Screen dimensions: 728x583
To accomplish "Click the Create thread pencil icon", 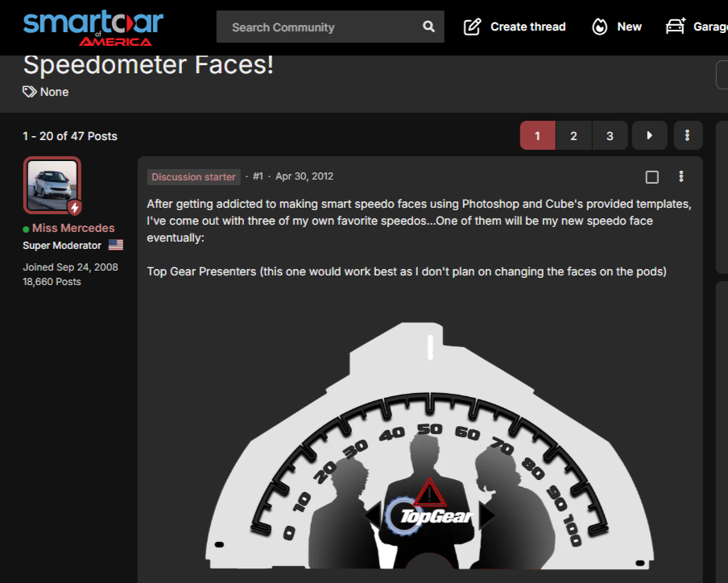I will click(x=472, y=27).
